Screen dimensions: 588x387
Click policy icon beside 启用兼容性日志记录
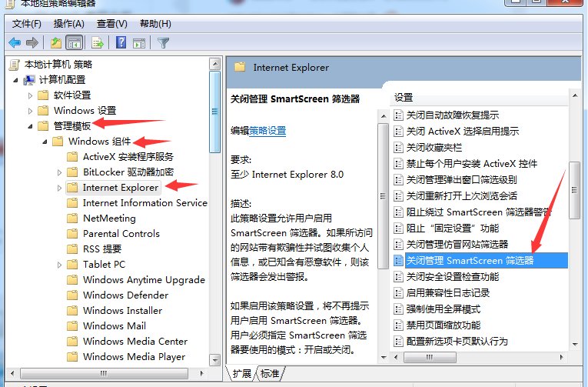click(398, 293)
